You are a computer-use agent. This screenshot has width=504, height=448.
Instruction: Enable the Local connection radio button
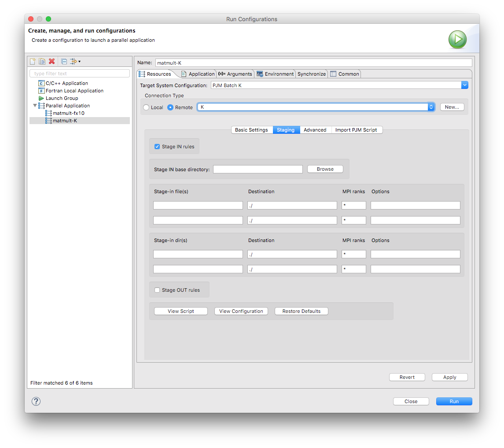point(146,107)
